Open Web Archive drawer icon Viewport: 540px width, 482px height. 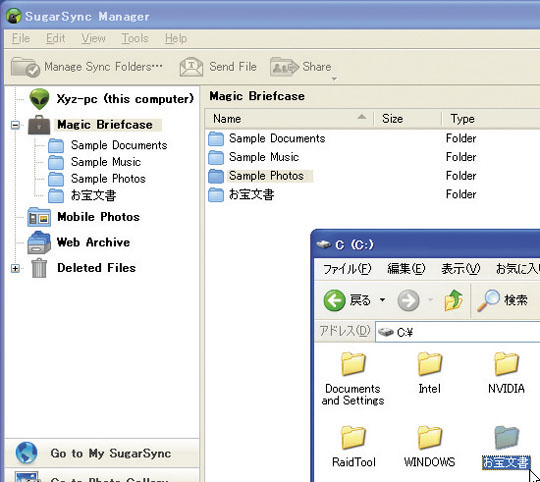(x=39, y=243)
